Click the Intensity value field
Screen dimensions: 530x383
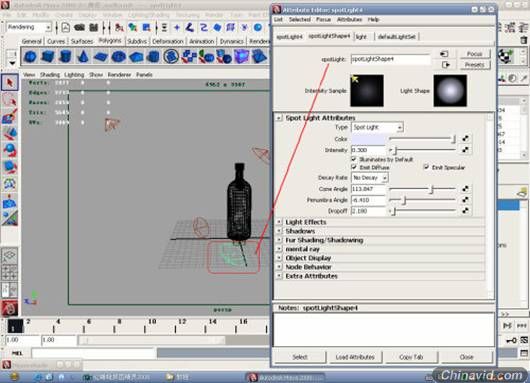[368, 150]
